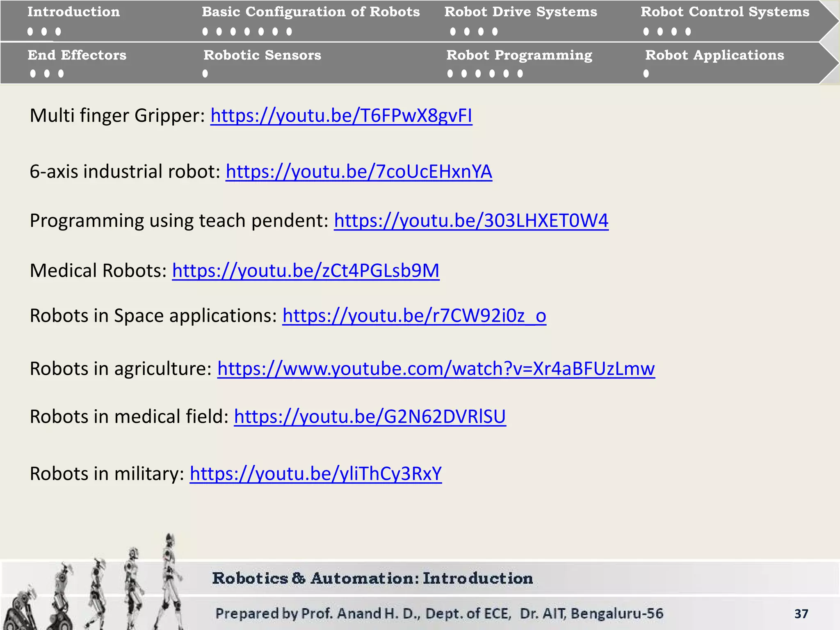Viewport: 840px width, 630px height.
Task: Go to the Introduction section header
Action: pos(74,12)
